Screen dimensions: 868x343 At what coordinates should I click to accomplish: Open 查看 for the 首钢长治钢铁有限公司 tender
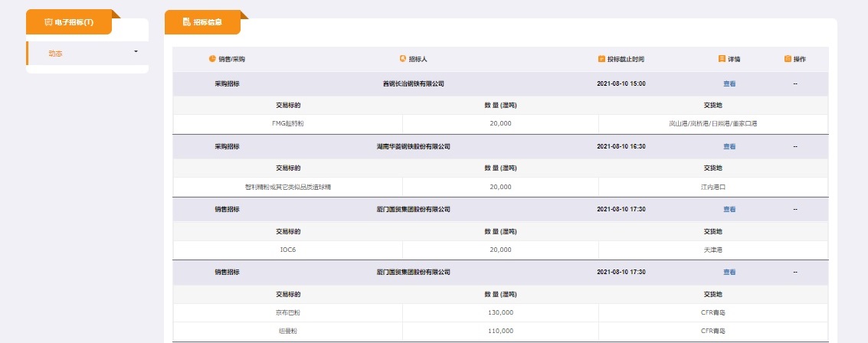729,83
